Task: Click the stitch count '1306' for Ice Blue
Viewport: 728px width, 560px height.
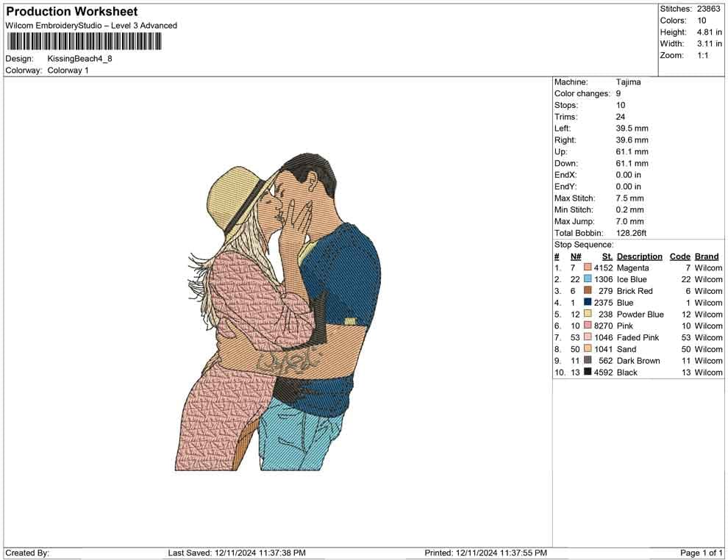Action: pos(603,279)
